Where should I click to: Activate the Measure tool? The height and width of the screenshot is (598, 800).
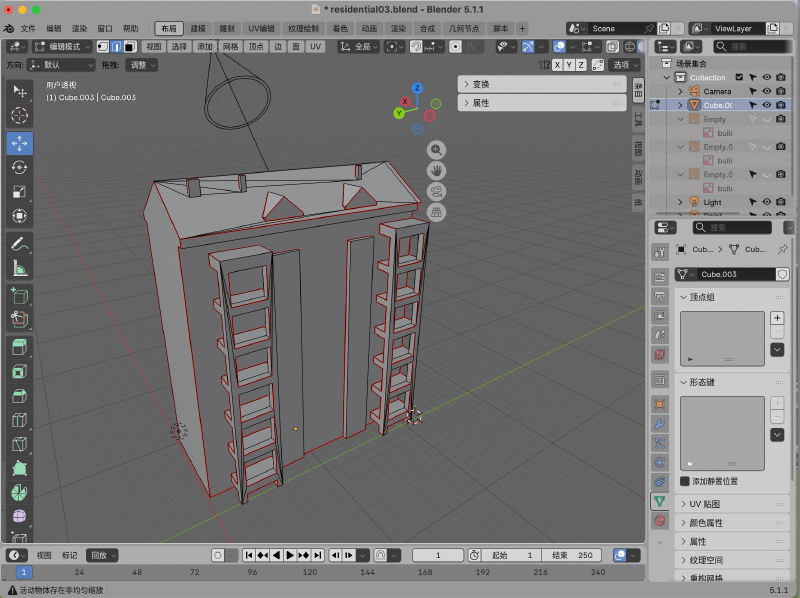(19, 268)
